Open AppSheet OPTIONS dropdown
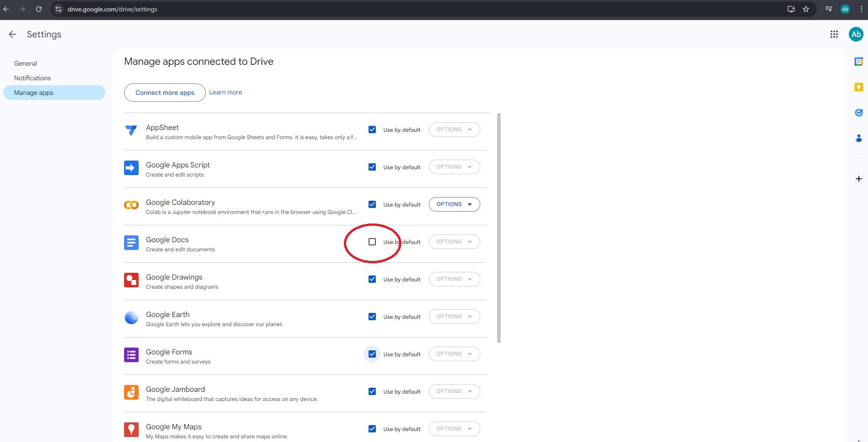 point(454,130)
